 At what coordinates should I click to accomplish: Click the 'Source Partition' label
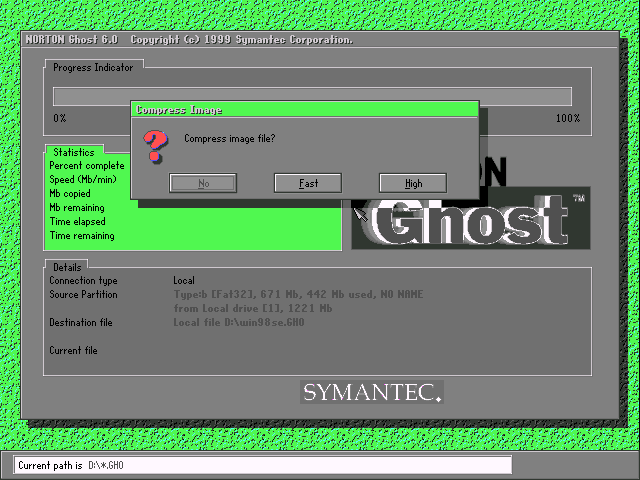click(83, 294)
